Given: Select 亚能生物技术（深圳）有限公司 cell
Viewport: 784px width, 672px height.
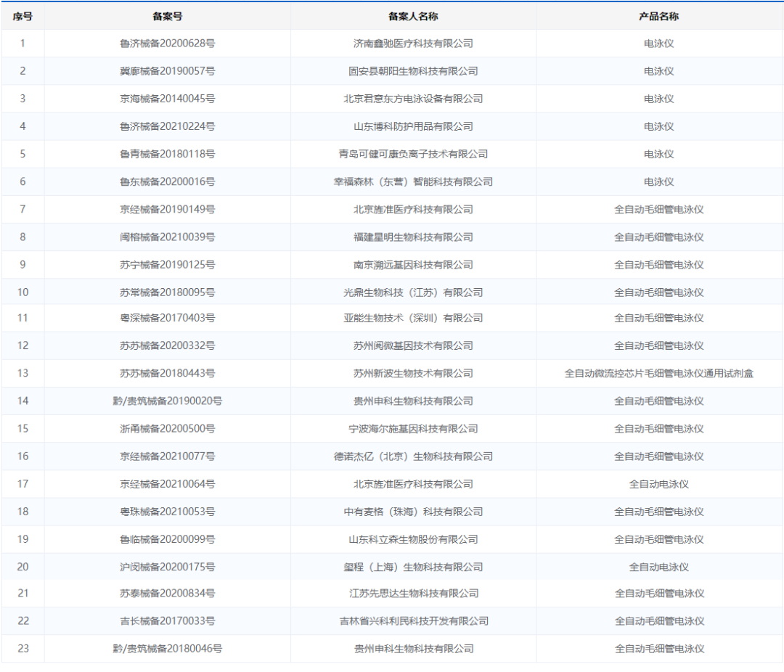Looking at the screenshot, I should pyautogui.click(x=413, y=318).
